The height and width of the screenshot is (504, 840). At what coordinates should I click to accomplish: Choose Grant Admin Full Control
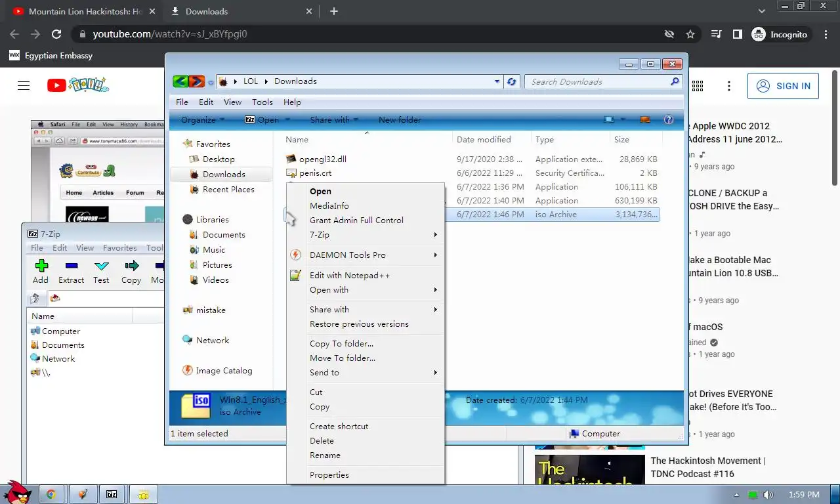[357, 220]
